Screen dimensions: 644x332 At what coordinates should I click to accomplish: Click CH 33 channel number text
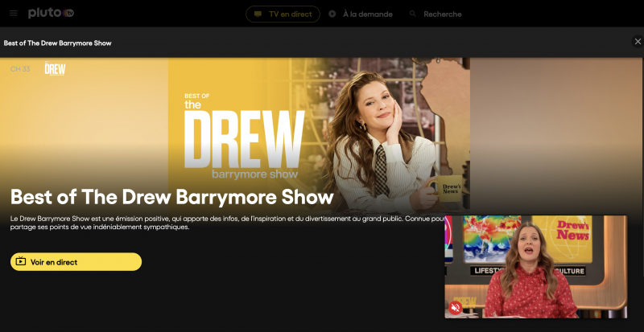coord(20,69)
